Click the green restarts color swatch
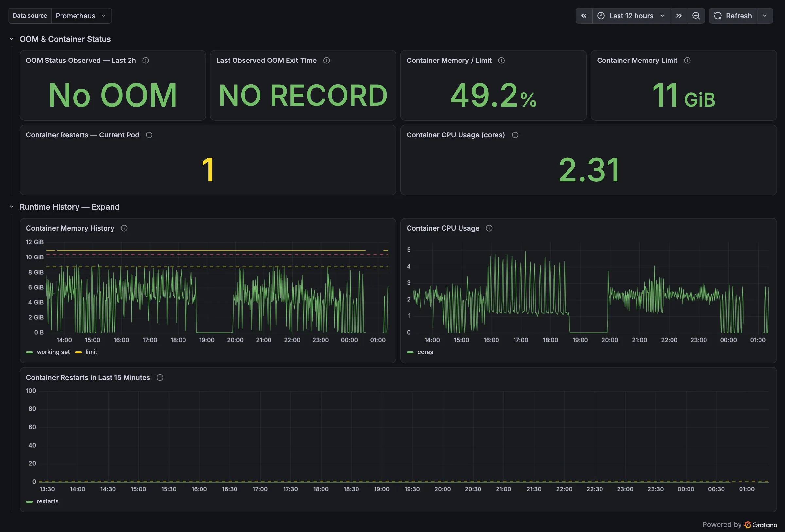785x532 pixels. pos(29,502)
